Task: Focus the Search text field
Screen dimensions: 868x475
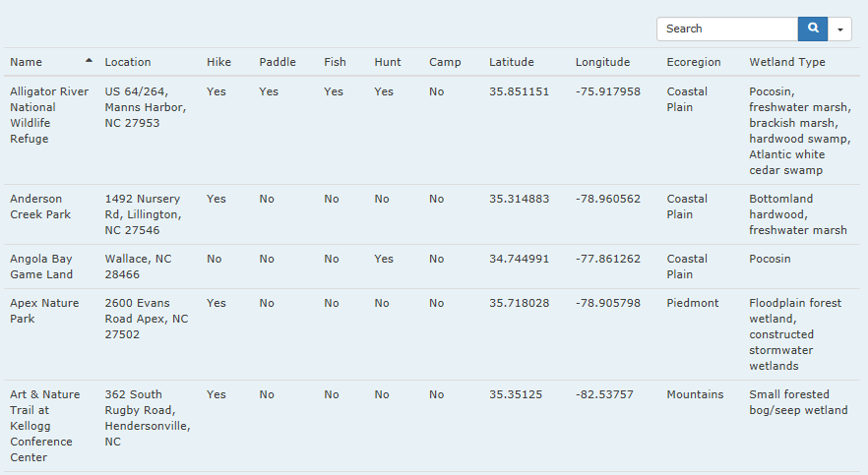Action: click(727, 29)
